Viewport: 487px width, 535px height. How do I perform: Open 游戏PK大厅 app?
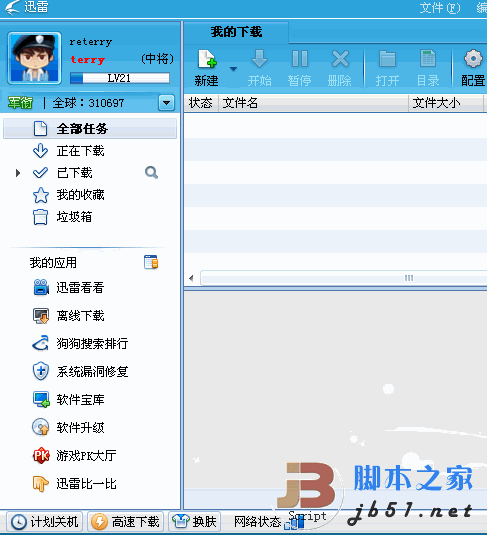[x=86, y=456]
